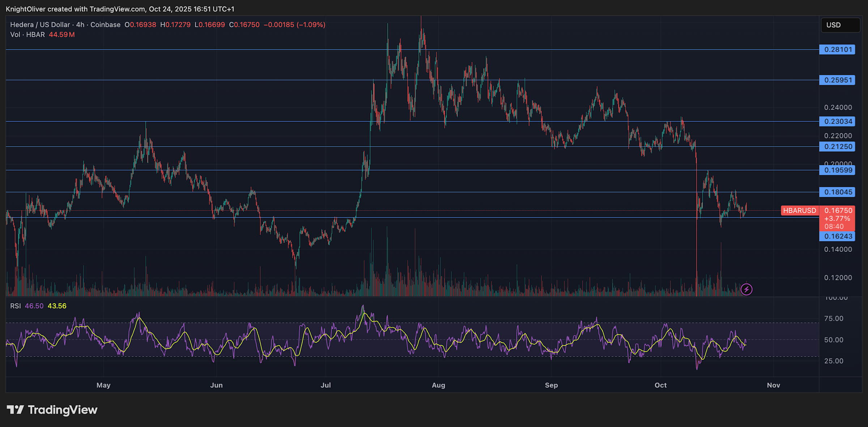Click the Coinbase exchange label
The width and height of the screenshot is (868, 427).
[x=105, y=25]
